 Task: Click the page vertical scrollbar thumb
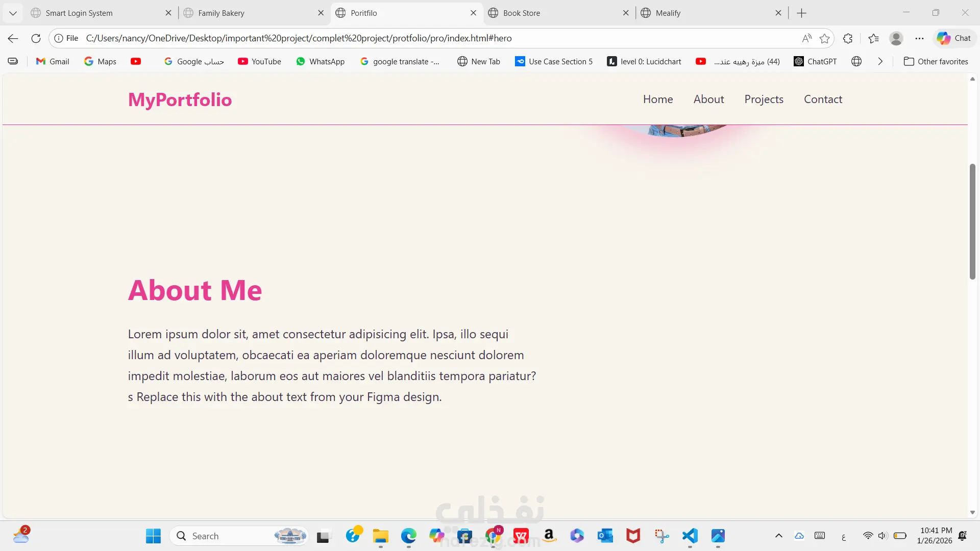click(972, 221)
